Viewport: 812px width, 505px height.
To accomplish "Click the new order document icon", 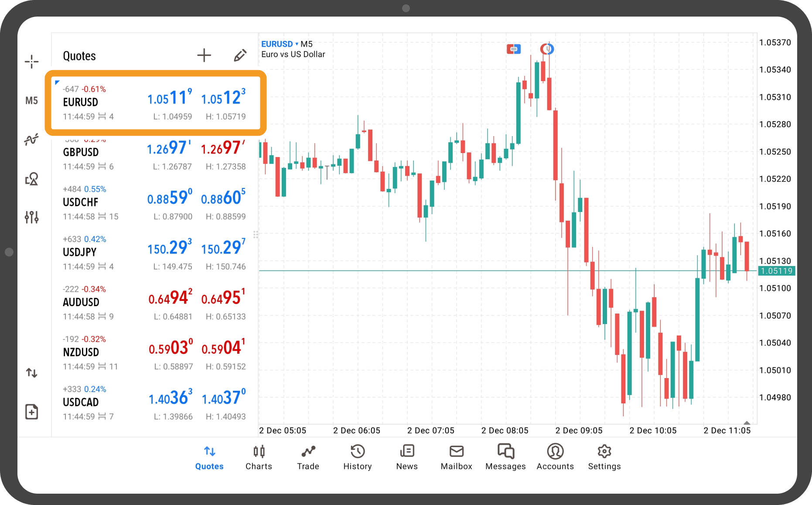I will [x=31, y=412].
